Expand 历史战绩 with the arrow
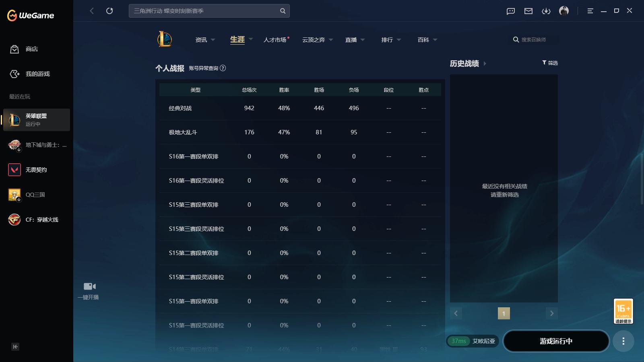Screen dimensions: 644x362 point(485,64)
